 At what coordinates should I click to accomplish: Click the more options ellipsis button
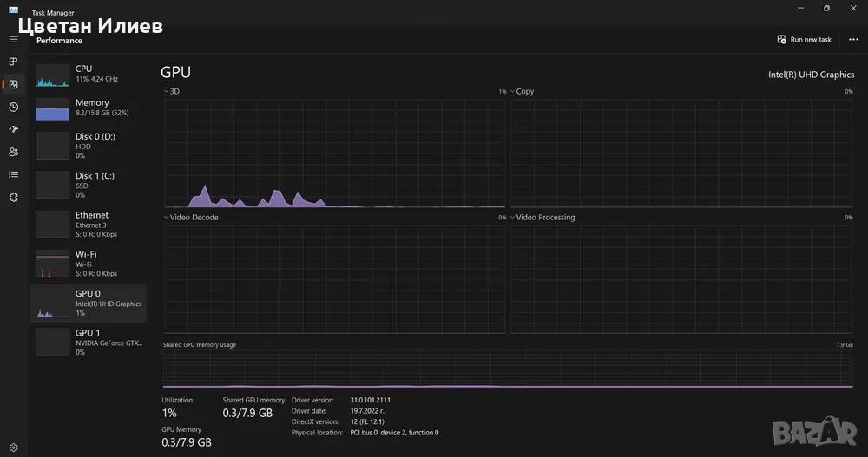853,39
